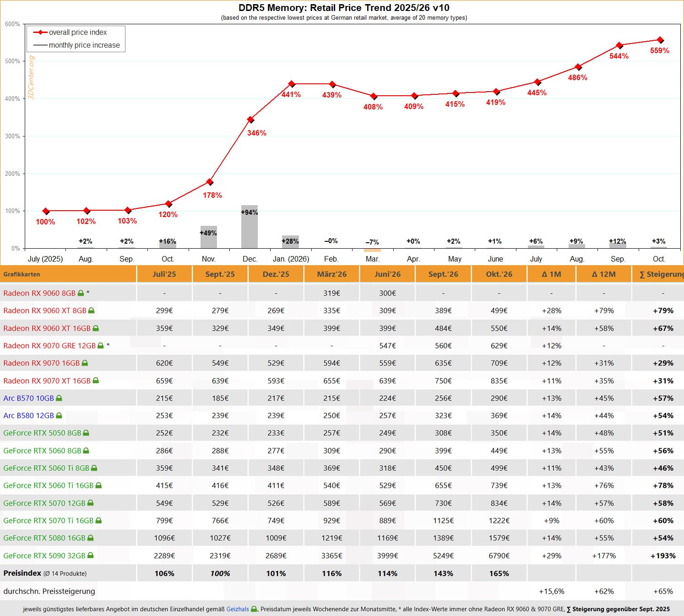This screenshot has width=684, height=616.
Task: Click the lock icon beside GeForce RTX 5060 Ti 16GB
Action: [x=98, y=485]
